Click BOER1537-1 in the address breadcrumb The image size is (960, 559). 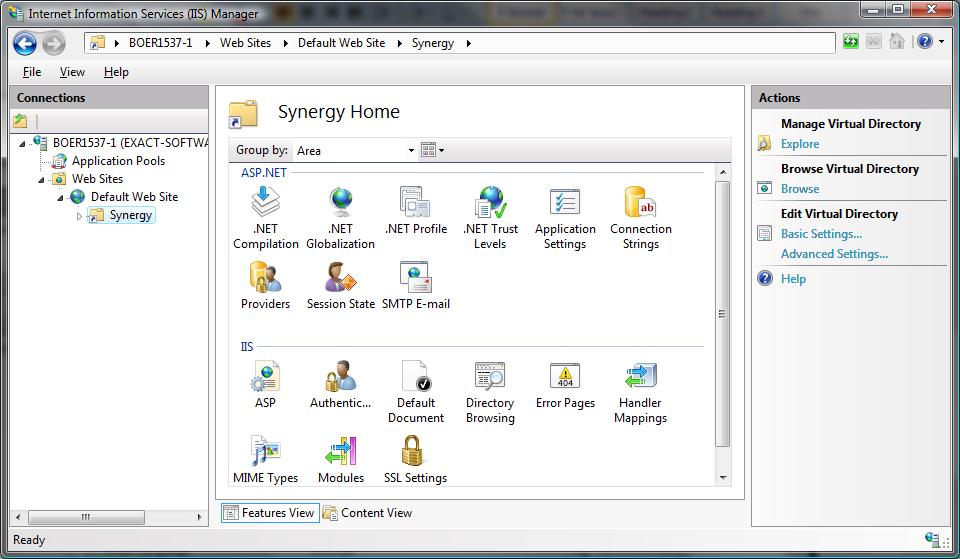[160, 43]
